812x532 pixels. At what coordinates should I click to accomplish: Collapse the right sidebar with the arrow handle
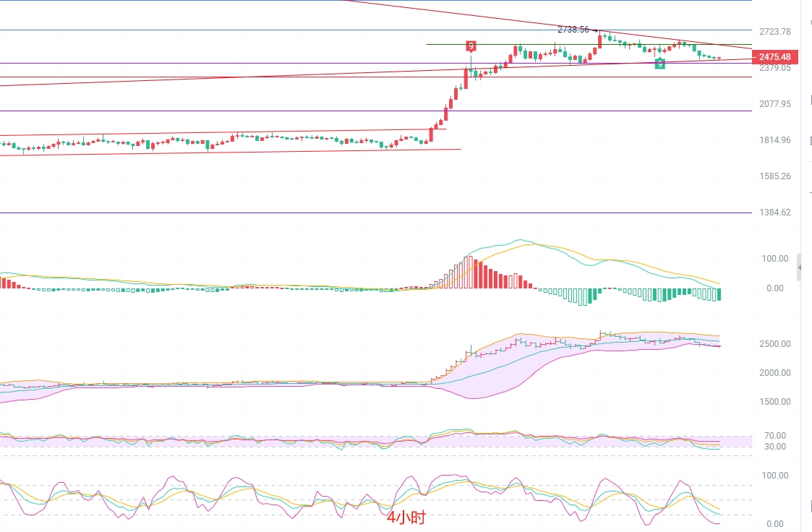(800, 267)
